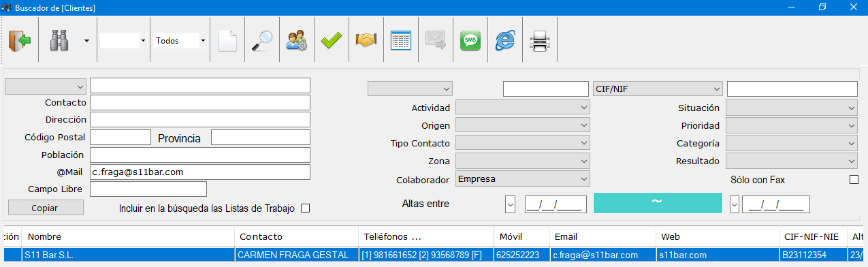The image size is (868, 267).
Task: Click the exit door icon
Action: [20, 41]
